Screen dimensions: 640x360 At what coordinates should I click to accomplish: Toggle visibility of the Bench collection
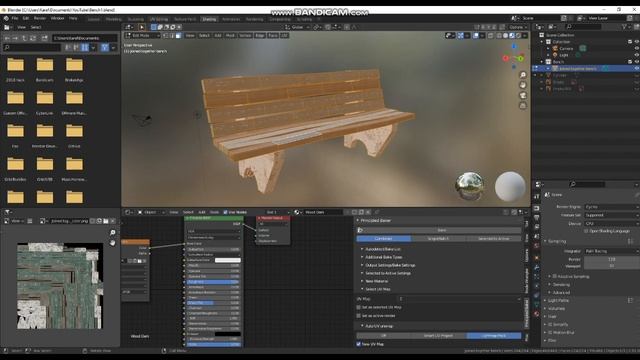coord(636,62)
